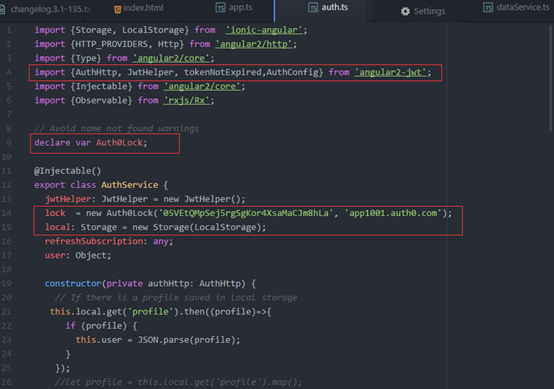Switch to the dataService.ts tab
The image size is (554, 389).
[516, 7]
